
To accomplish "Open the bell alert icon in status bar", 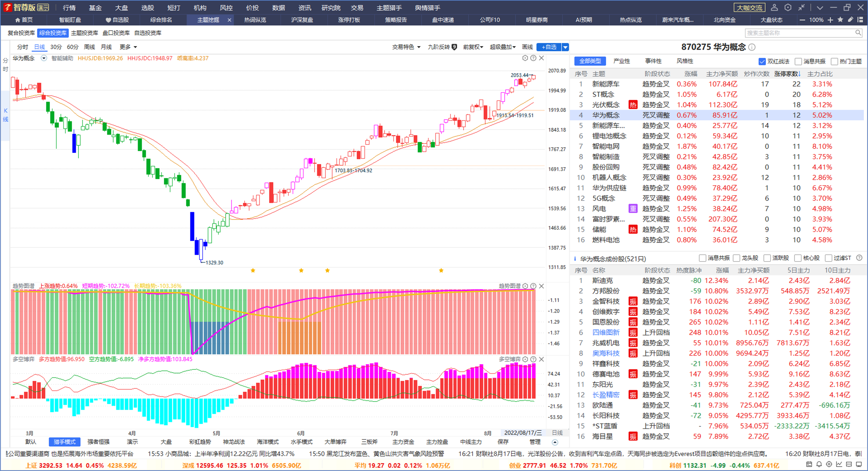I will click(819, 465).
